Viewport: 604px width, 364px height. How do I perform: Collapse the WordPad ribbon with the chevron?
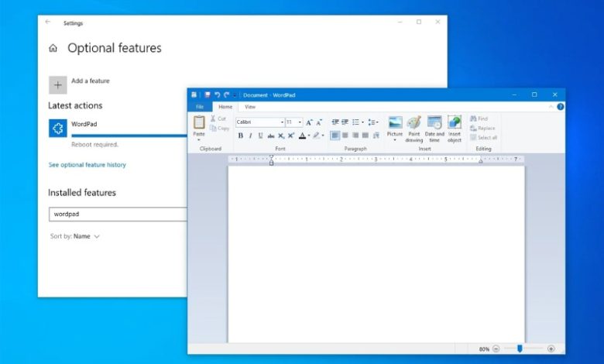pos(551,107)
